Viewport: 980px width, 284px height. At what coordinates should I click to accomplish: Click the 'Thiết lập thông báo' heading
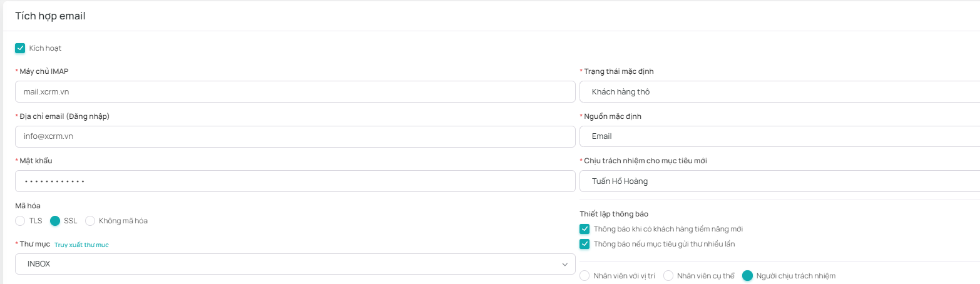tap(613, 214)
